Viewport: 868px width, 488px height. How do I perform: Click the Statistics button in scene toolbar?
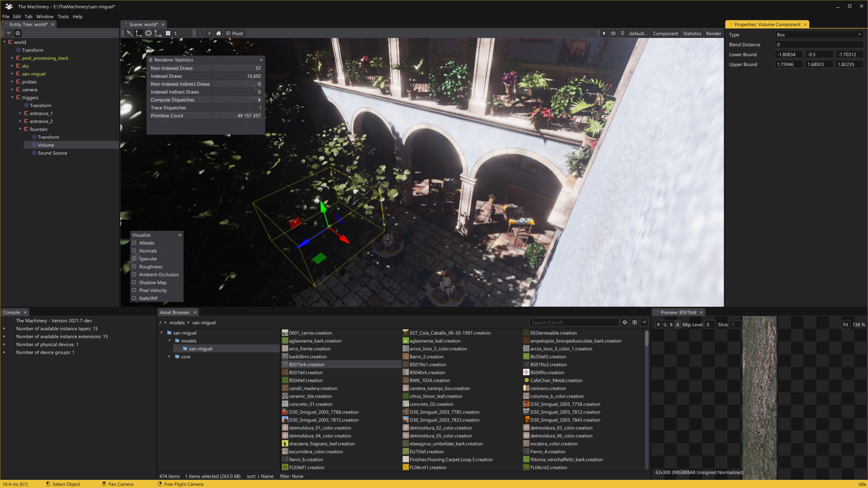[692, 33]
